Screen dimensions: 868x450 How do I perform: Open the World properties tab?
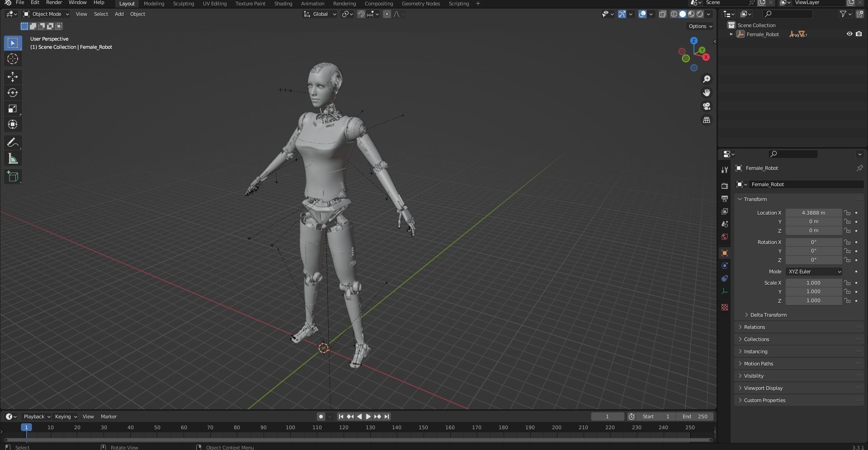pyautogui.click(x=725, y=236)
